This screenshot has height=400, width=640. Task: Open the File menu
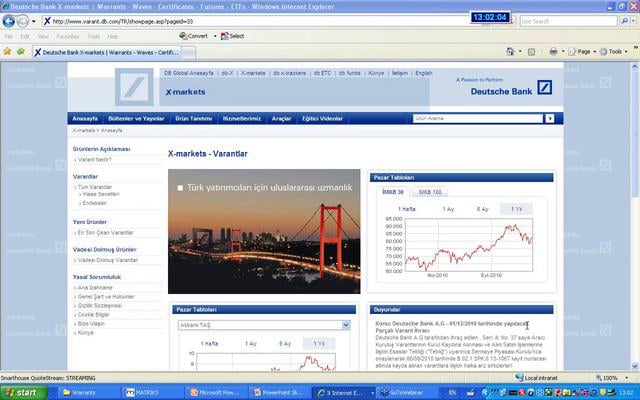[9, 36]
